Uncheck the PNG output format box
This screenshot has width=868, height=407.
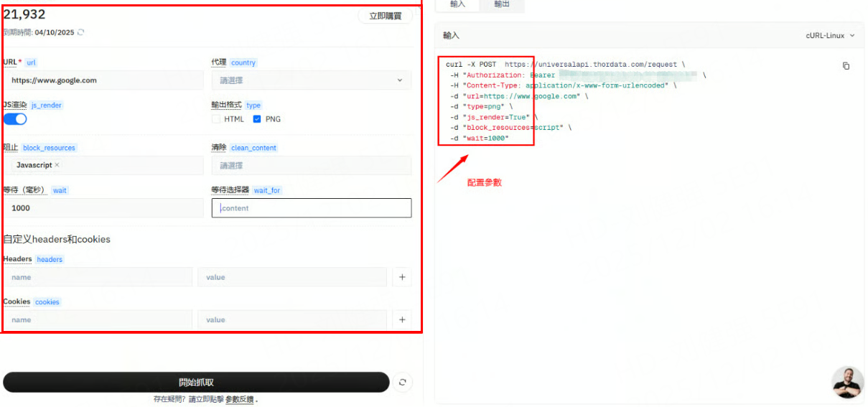257,119
